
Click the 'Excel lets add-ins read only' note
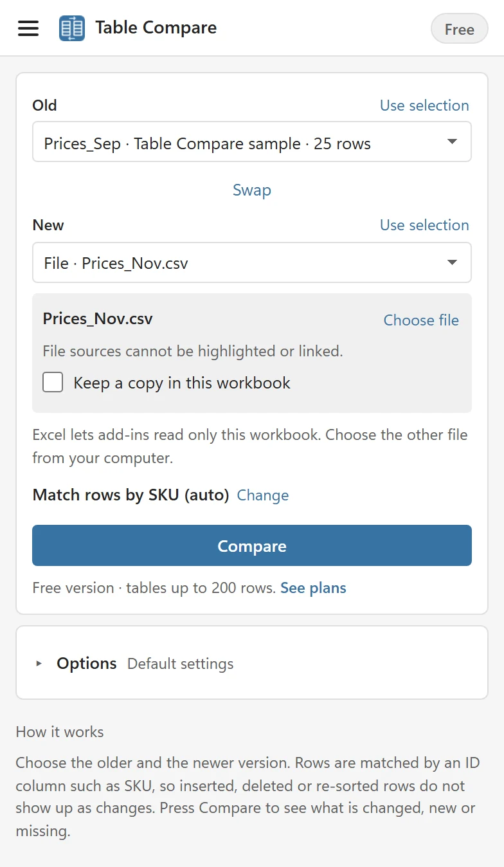[250, 446]
